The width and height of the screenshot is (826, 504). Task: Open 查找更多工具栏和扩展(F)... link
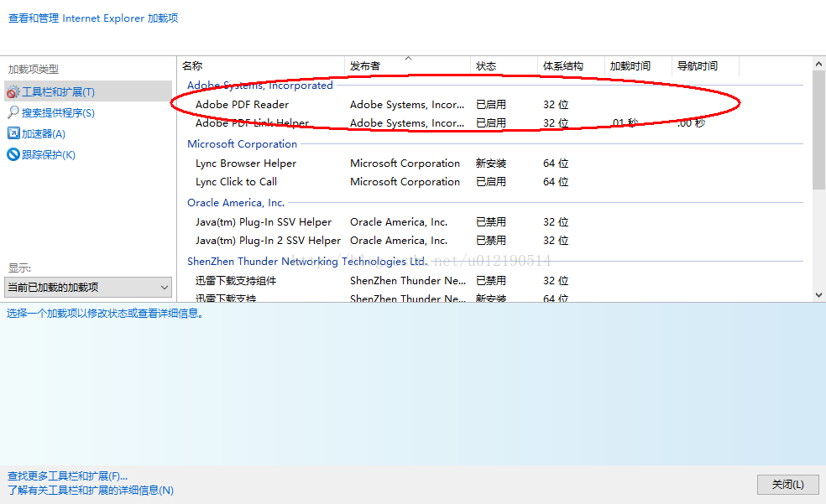[x=67, y=476]
